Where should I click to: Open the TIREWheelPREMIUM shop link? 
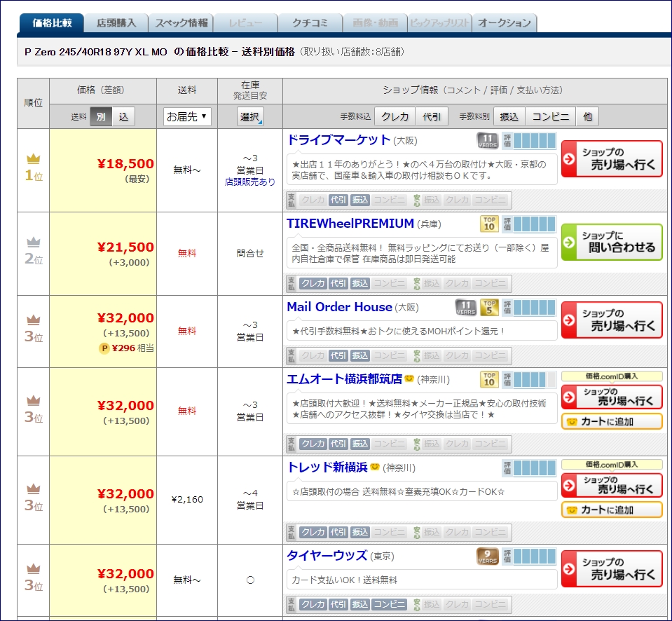(350, 224)
